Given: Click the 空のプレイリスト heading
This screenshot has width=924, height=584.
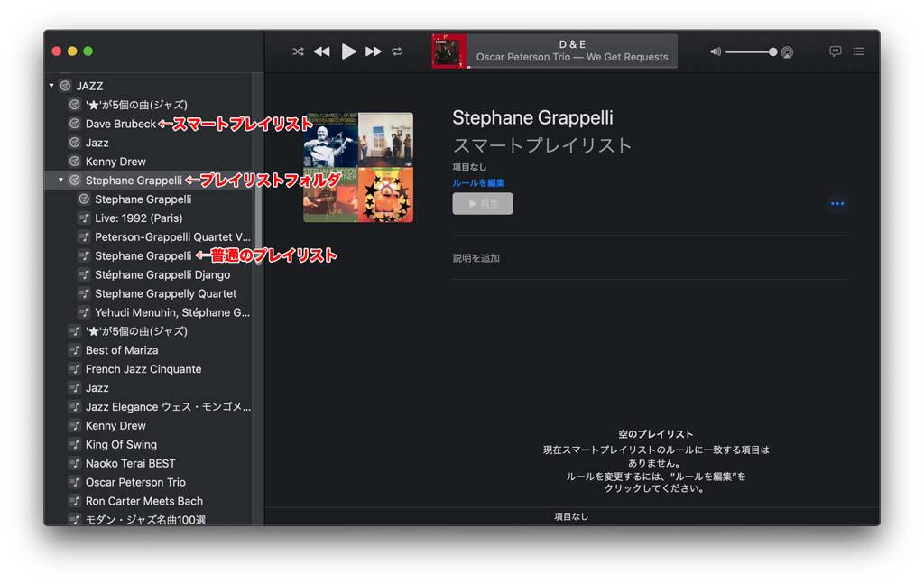Looking at the screenshot, I should (x=655, y=434).
